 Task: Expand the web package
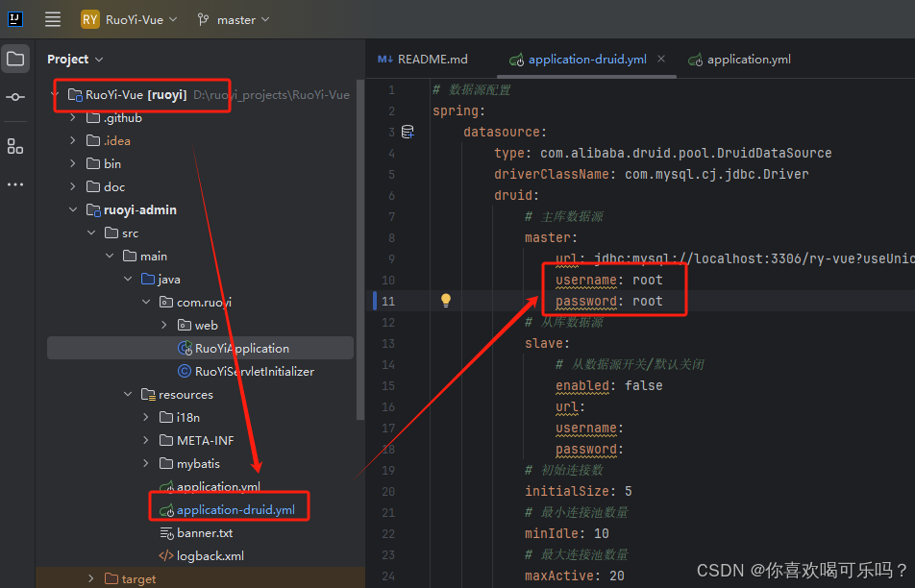[x=164, y=325]
